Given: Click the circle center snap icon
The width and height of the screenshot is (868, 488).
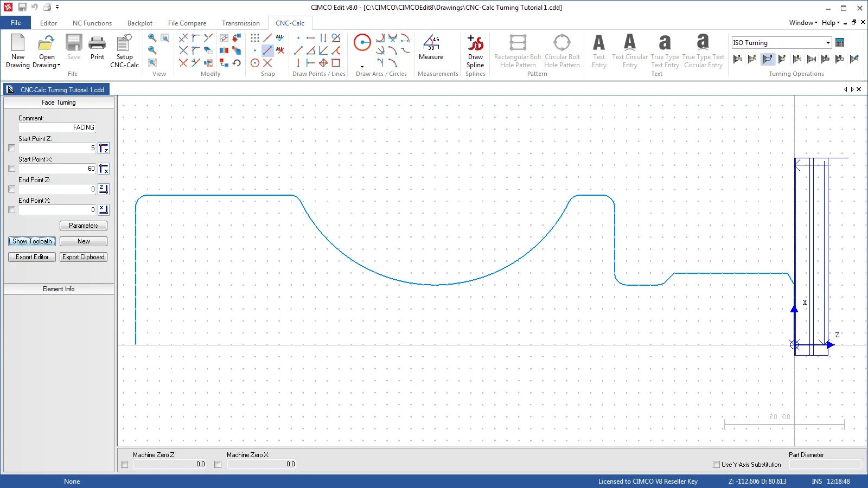Looking at the screenshot, I should click(255, 63).
